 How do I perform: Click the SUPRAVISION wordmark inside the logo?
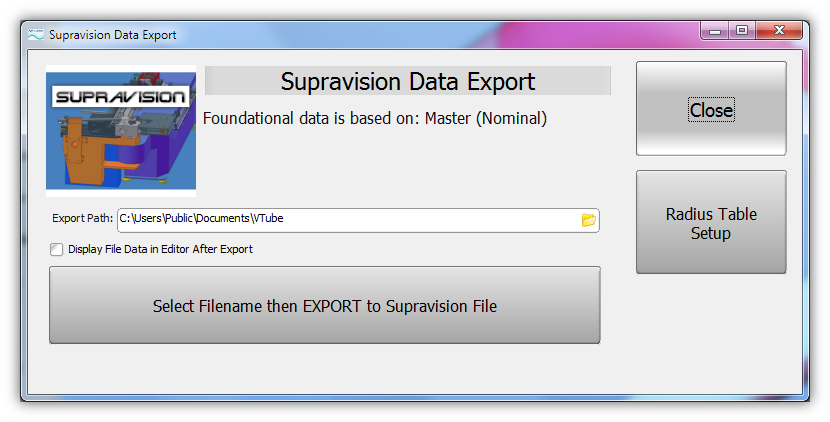click(x=121, y=97)
